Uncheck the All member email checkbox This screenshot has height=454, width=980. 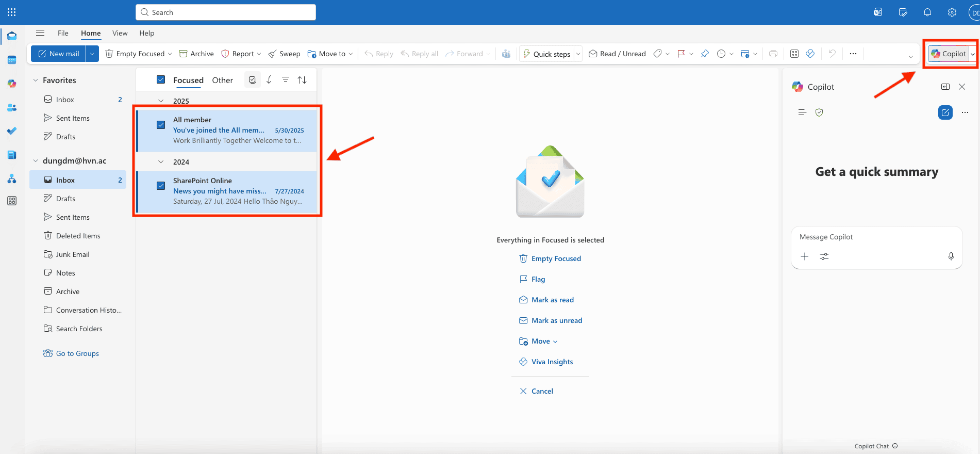click(x=161, y=125)
